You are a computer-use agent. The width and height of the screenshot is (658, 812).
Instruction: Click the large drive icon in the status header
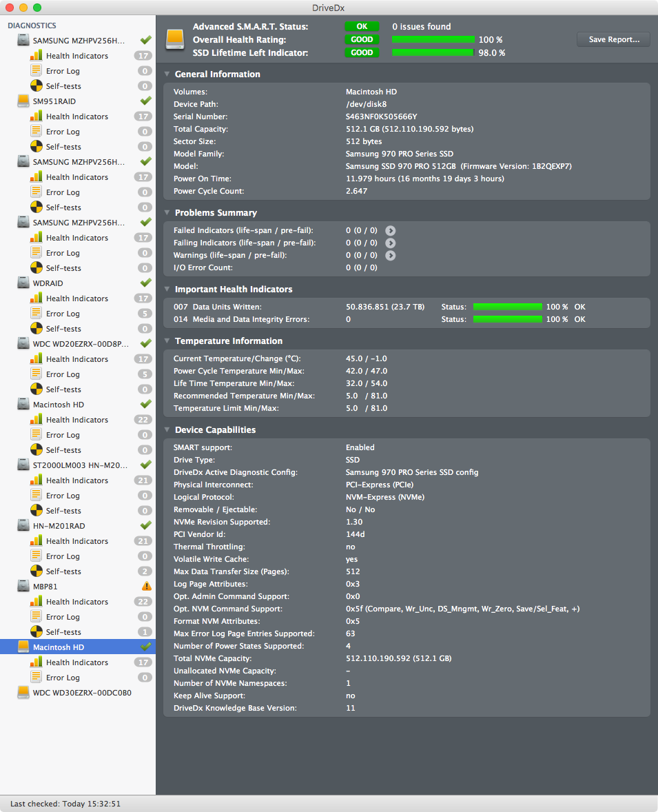(175, 39)
